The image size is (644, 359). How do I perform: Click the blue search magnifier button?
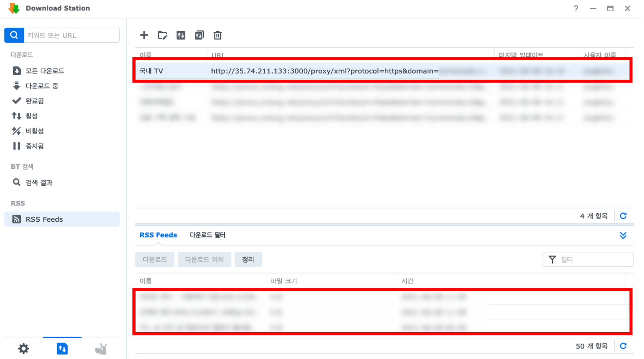(14, 35)
